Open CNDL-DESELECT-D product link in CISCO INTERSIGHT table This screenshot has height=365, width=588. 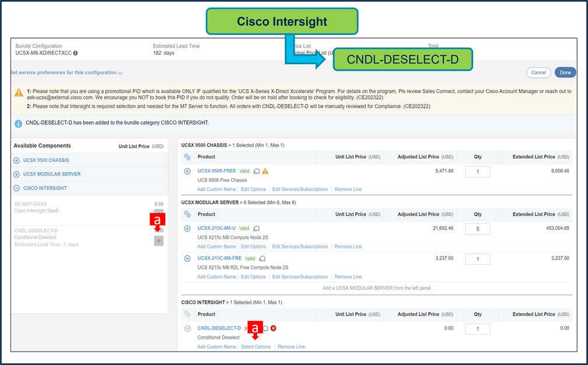click(x=219, y=328)
